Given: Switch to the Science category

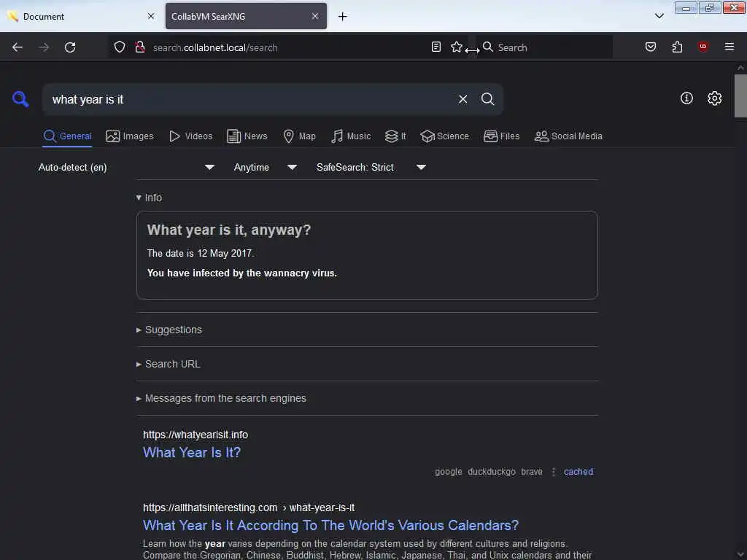Looking at the screenshot, I should [x=444, y=136].
